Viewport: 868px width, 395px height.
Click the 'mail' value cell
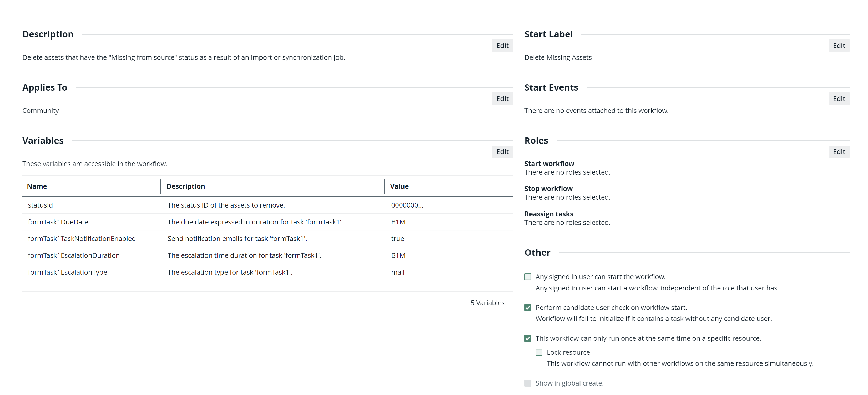click(398, 272)
